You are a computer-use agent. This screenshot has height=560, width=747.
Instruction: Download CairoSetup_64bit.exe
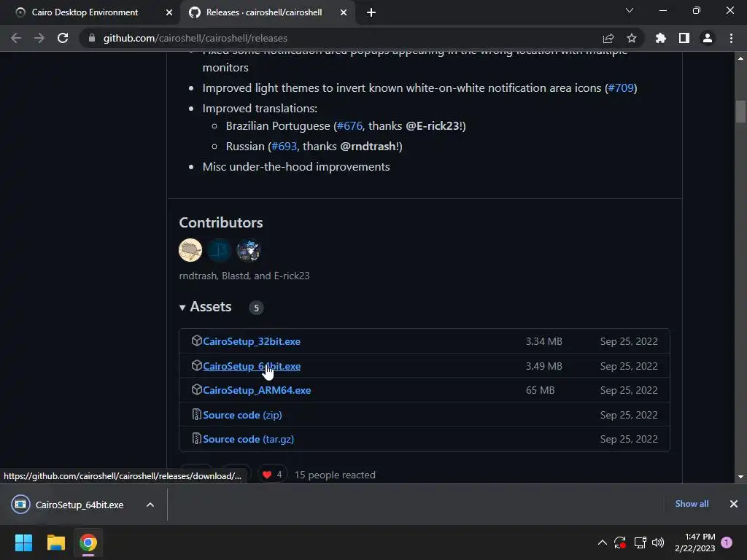(252, 366)
